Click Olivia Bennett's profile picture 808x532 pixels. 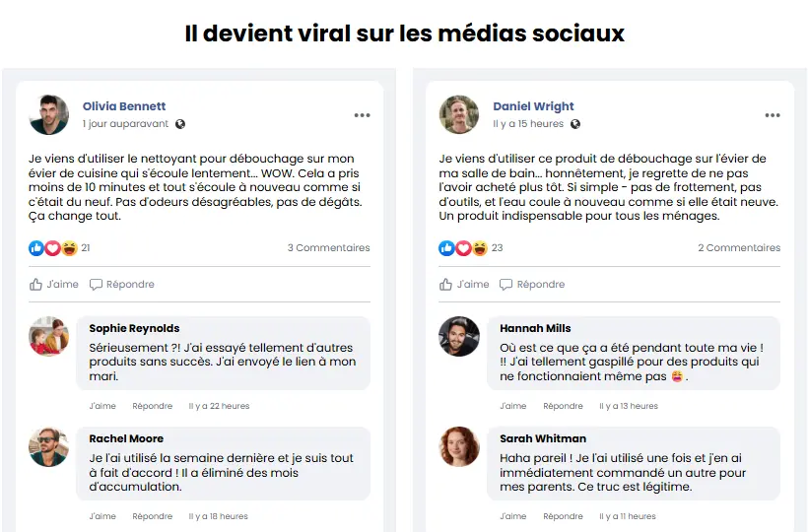coord(49,114)
